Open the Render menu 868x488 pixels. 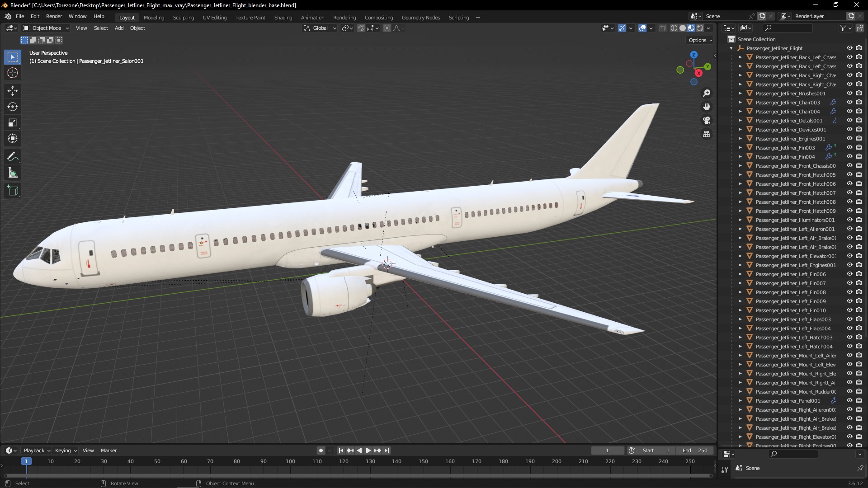coord(54,16)
